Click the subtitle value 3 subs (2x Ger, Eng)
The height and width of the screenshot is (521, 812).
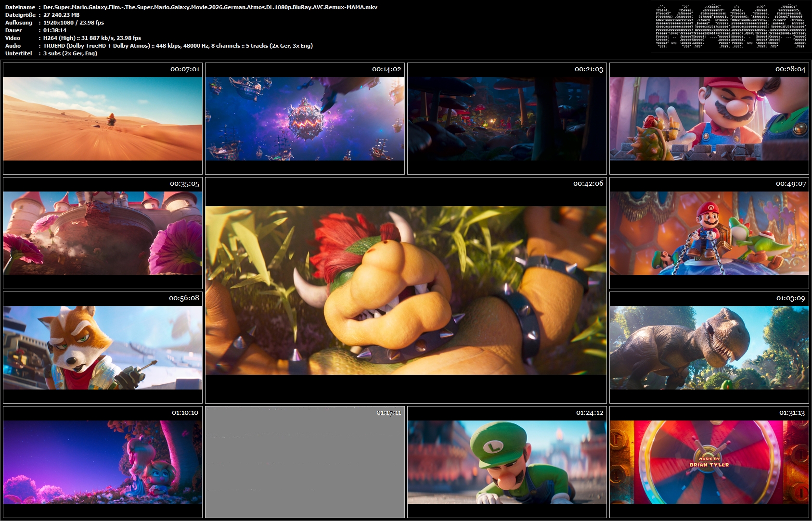70,53
